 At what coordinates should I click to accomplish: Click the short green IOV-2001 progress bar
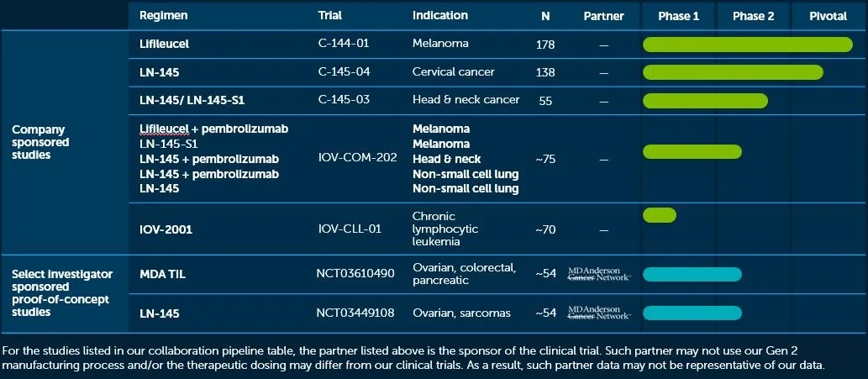click(x=660, y=215)
